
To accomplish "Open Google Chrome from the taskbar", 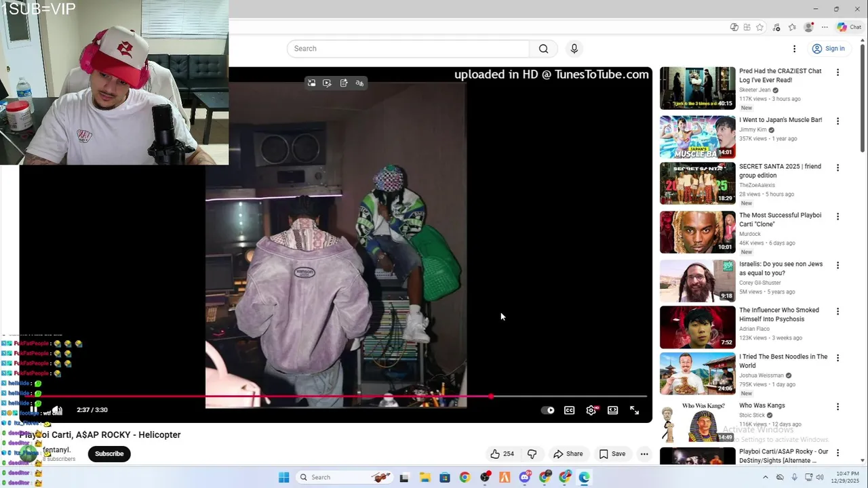I will (x=465, y=477).
